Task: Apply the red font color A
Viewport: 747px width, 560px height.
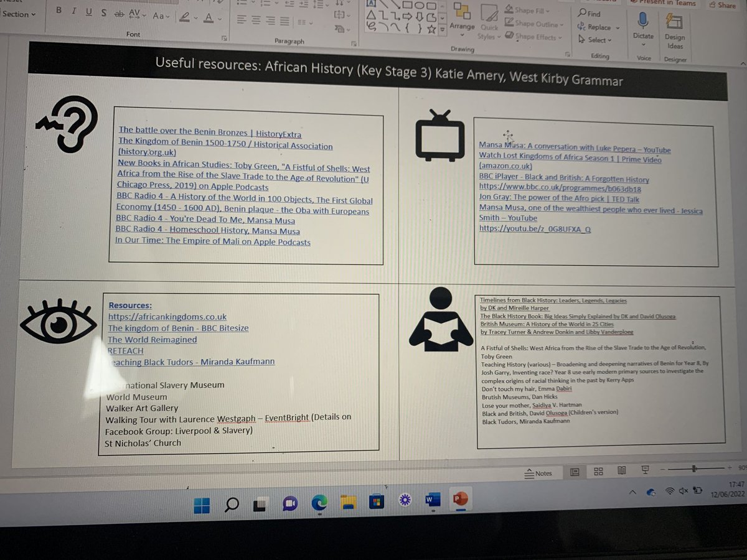Action: click(209, 19)
